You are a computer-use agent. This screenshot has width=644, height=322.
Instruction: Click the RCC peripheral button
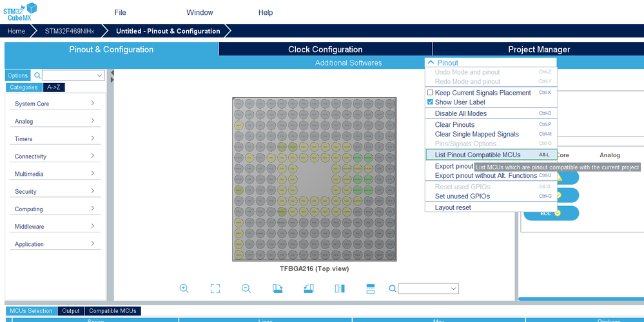[x=551, y=213]
